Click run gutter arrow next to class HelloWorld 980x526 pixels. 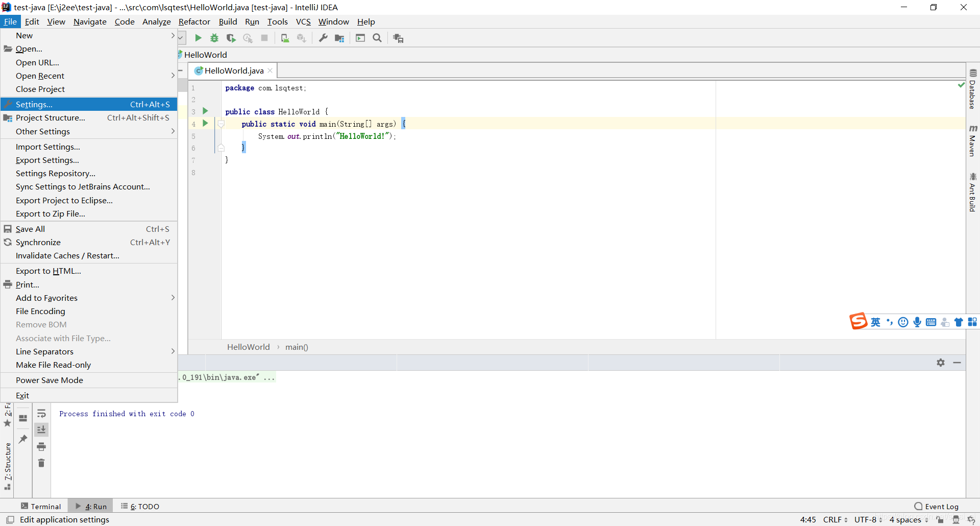tap(205, 111)
